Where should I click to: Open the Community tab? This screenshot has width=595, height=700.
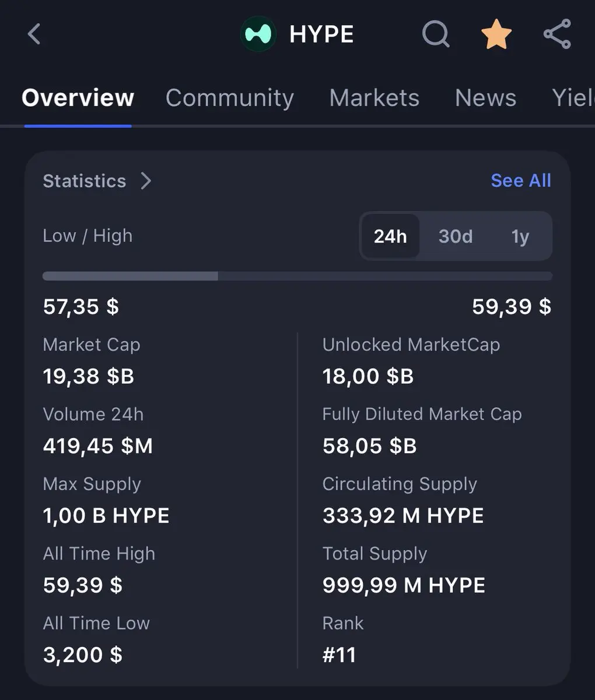(230, 98)
